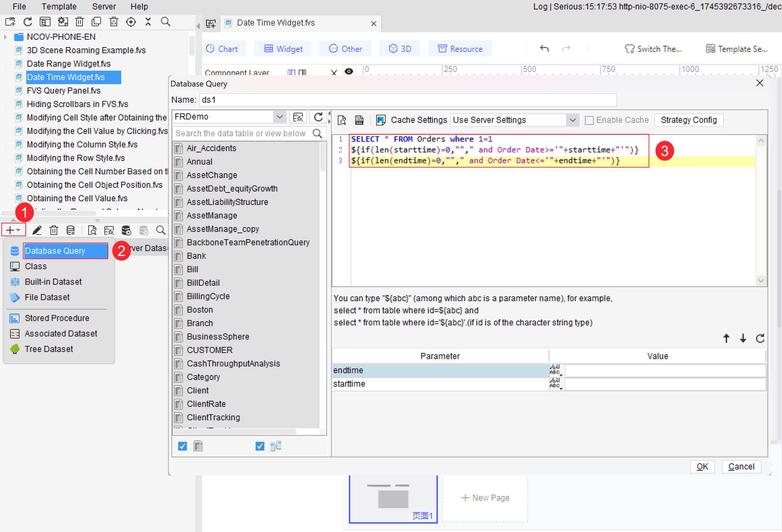Screen dimensions: 782x532
Task: Open the Help menu
Action: click(139, 6)
